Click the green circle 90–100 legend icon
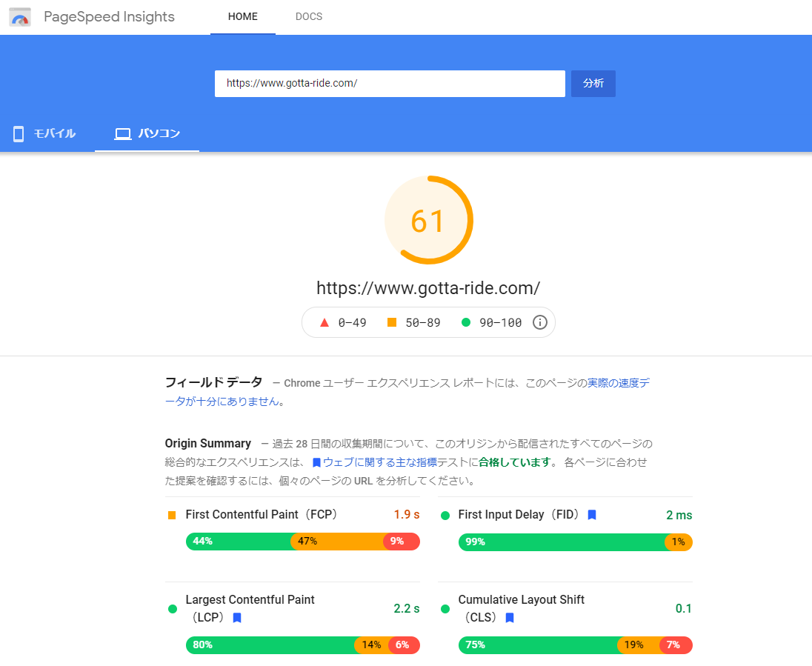 coord(466,323)
